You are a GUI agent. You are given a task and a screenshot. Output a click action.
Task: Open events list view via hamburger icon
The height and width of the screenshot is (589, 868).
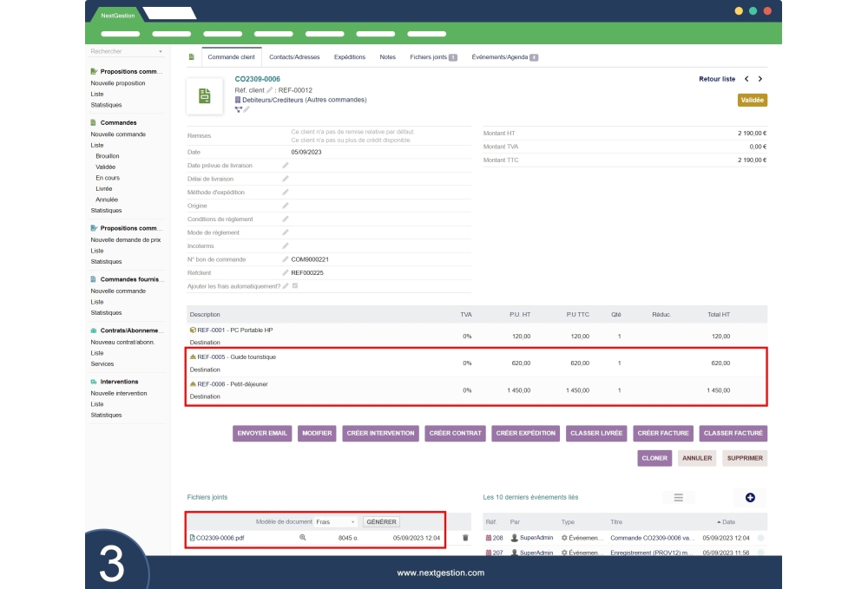coord(679,497)
